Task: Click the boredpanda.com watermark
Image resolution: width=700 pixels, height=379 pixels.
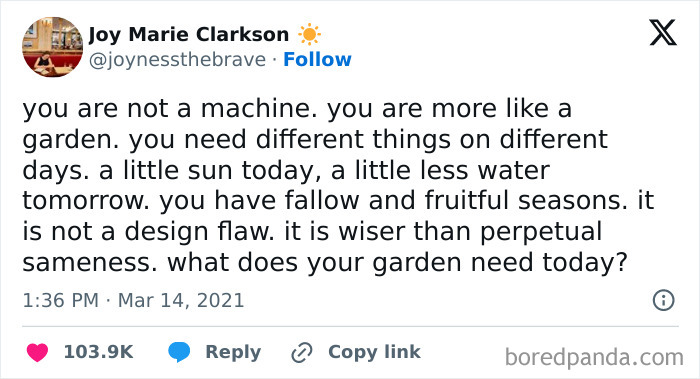Action: [594, 358]
